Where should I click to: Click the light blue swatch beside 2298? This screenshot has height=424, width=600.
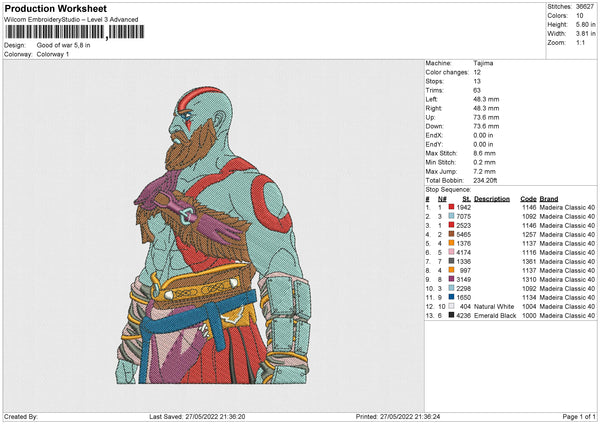[452, 288]
